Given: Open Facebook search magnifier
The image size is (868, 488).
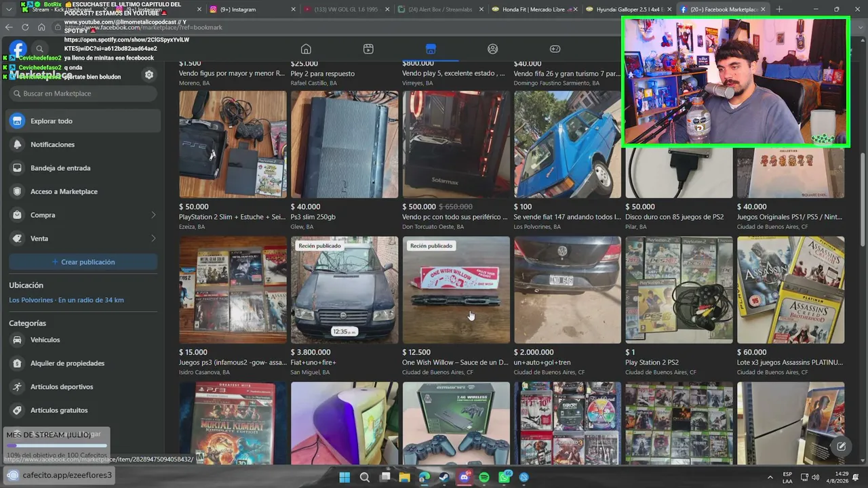Looking at the screenshot, I should (x=40, y=49).
